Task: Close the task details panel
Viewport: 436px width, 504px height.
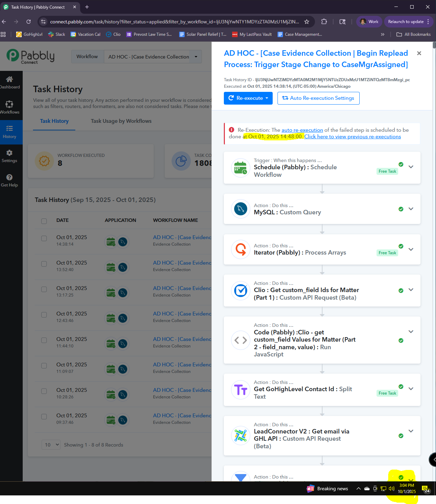Action: click(419, 53)
